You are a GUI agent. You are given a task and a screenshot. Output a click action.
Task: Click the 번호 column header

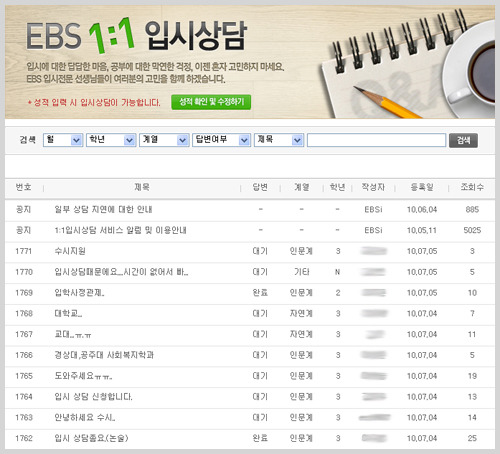point(23,187)
